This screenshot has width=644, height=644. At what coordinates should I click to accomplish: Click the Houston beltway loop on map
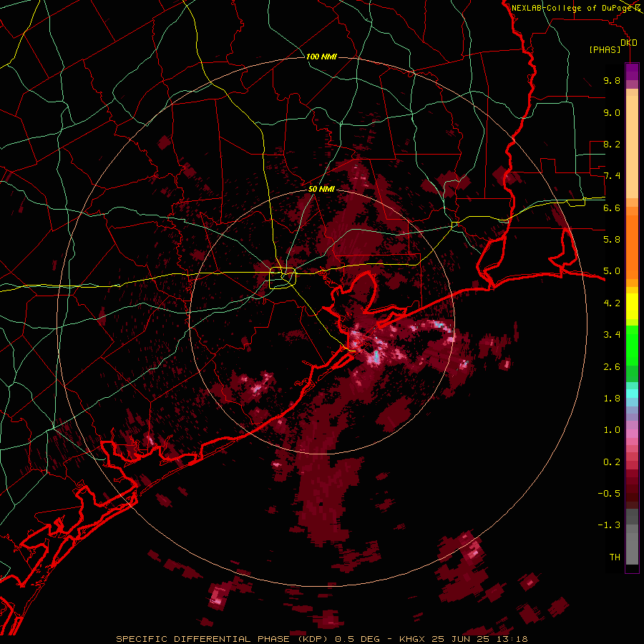283,278
